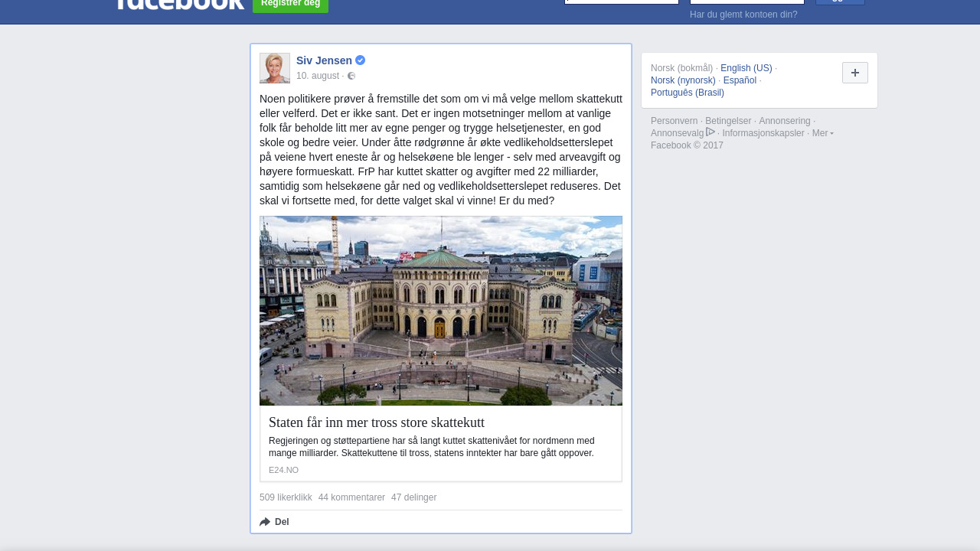
Task: Switch language to Norsk (nynorsk)
Action: (683, 80)
